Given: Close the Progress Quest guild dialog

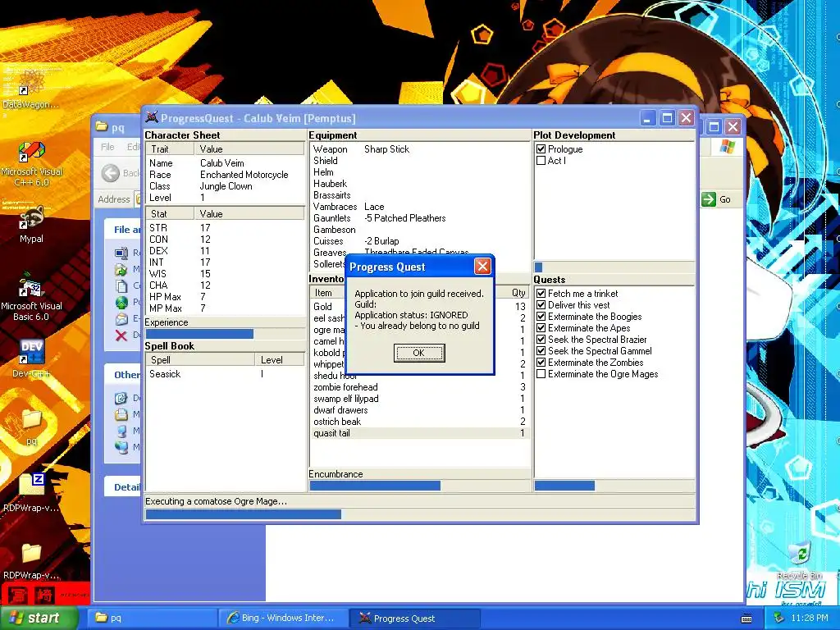Looking at the screenshot, I should coord(482,267).
